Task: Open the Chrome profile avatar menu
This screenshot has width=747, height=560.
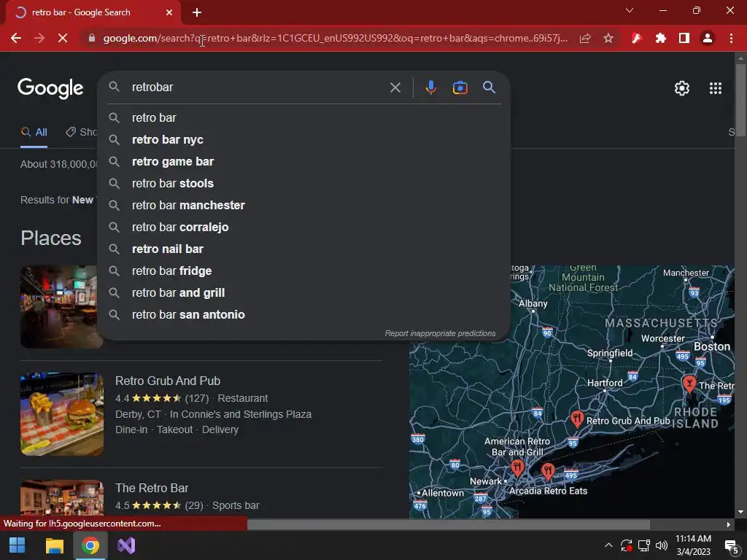Action: pyautogui.click(x=708, y=38)
